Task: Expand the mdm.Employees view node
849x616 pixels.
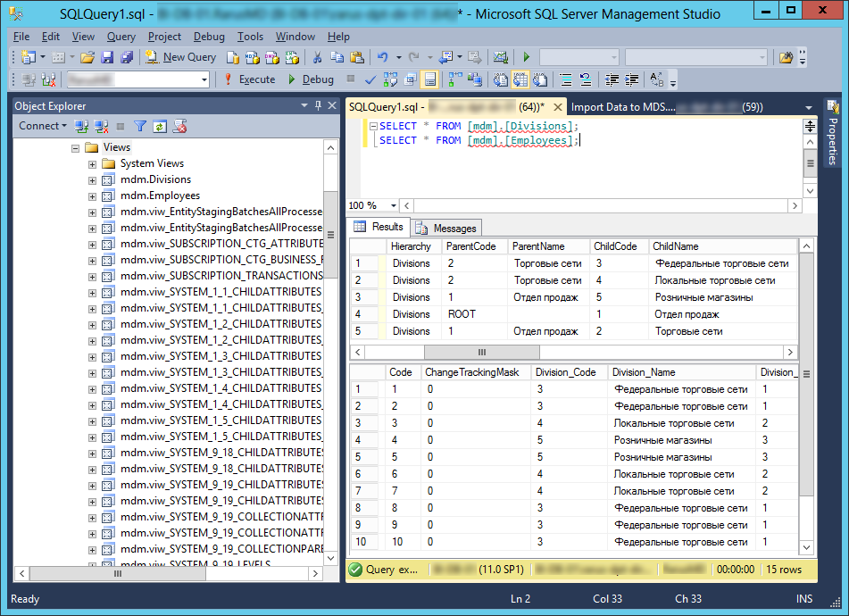Action: pyautogui.click(x=92, y=196)
